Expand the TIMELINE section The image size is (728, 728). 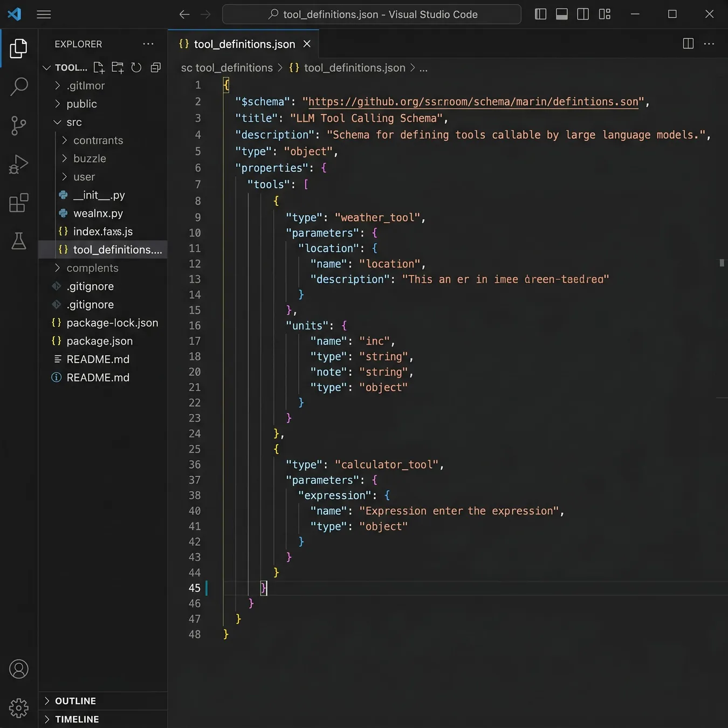[x=103, y=719]
